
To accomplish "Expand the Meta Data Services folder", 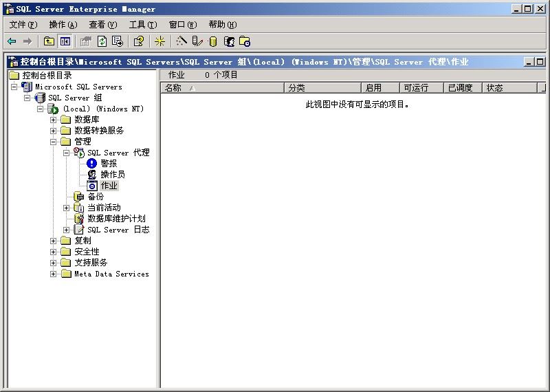I will (x=53, y=274).
